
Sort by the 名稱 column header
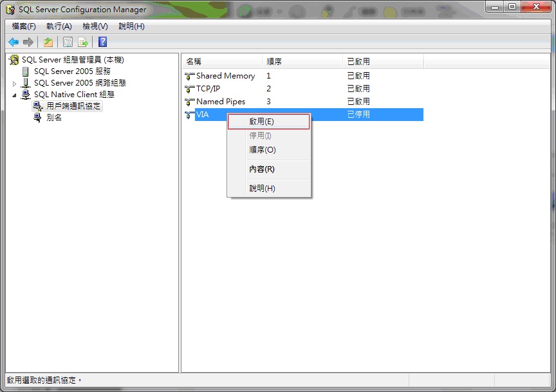pos(222,61)
